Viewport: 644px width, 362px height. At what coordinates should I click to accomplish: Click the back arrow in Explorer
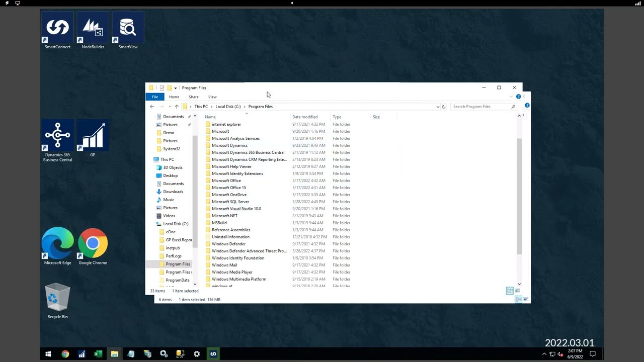click(x=152, y=107)
